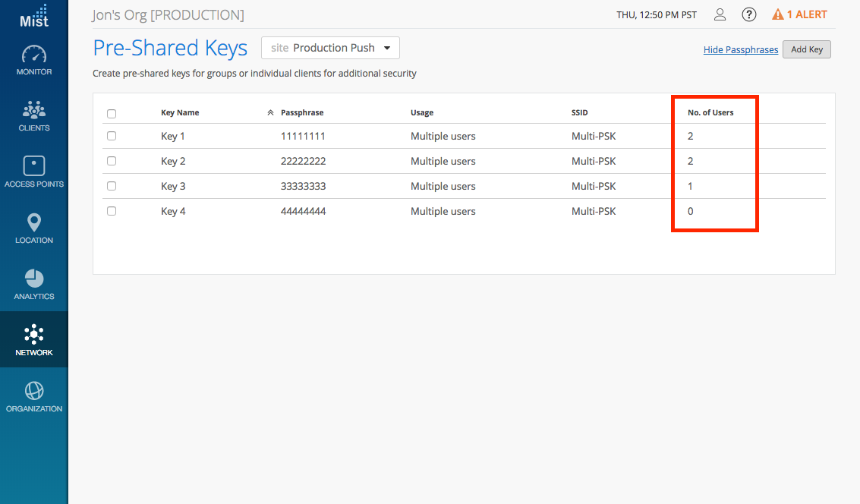Screen dimensions: 860x504
Task: Open the Clients section icon
Action: click(x=34, y=110)
